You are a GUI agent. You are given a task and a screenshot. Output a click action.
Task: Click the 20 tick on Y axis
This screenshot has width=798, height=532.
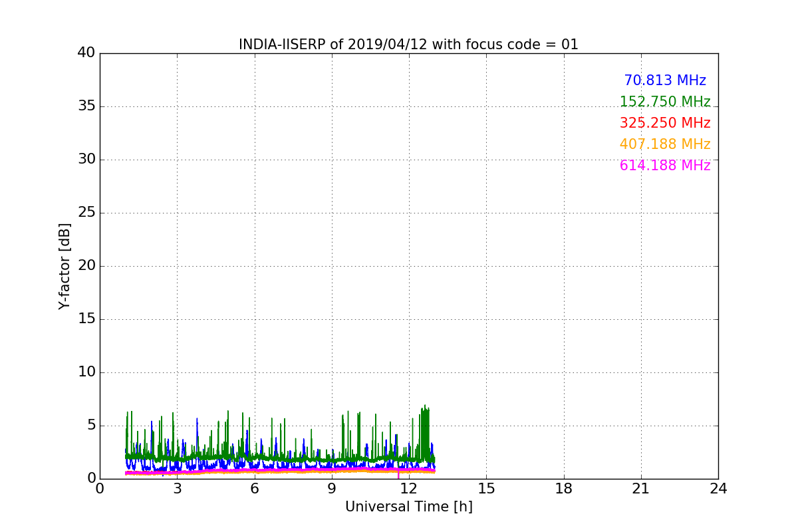pos(86,266)
